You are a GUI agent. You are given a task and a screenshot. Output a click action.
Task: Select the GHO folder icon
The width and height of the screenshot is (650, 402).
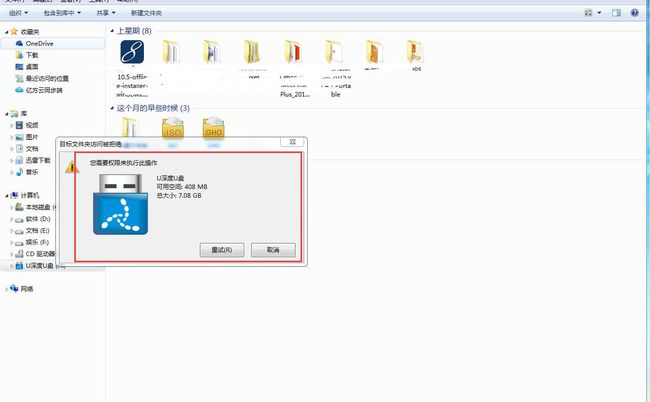[x=213, y=128]
